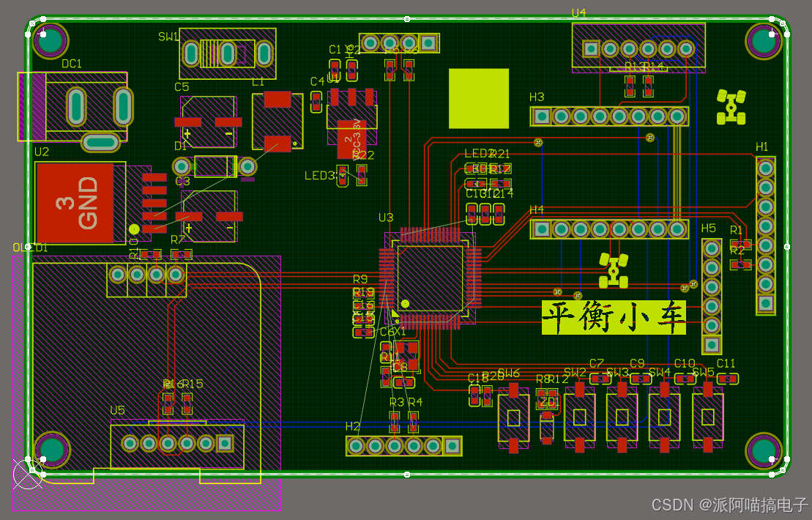Click the square pin 1 pad of H4

[542, 229]
